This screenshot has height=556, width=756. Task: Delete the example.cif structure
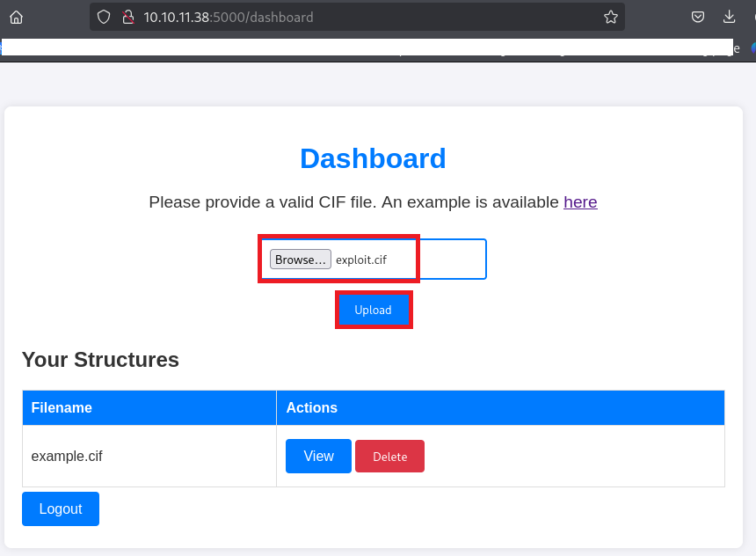pos(389,457)
